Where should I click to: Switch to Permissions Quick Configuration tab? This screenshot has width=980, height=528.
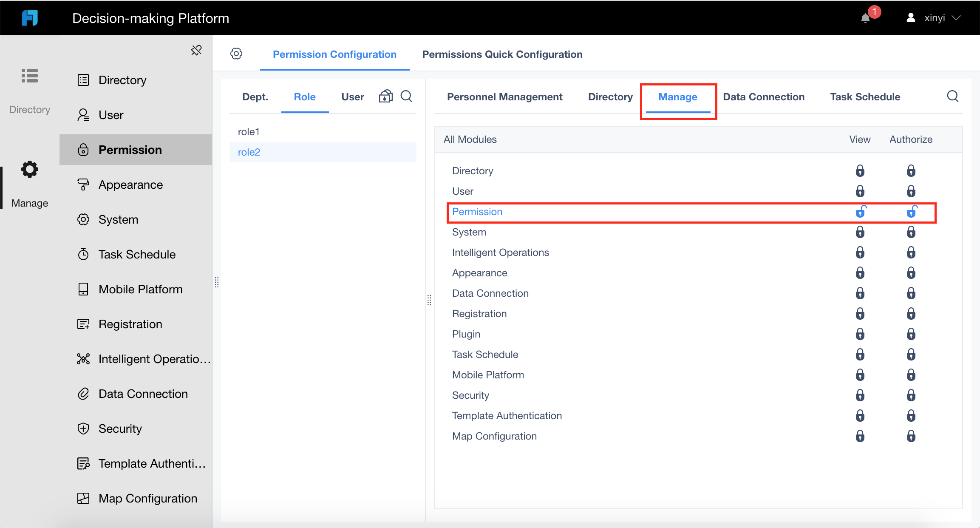(502, 54)
